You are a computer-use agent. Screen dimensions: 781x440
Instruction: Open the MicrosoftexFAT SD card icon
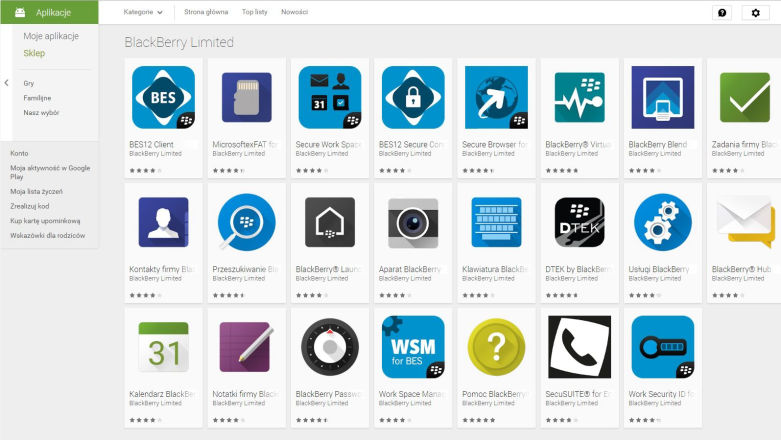point(247,97)
